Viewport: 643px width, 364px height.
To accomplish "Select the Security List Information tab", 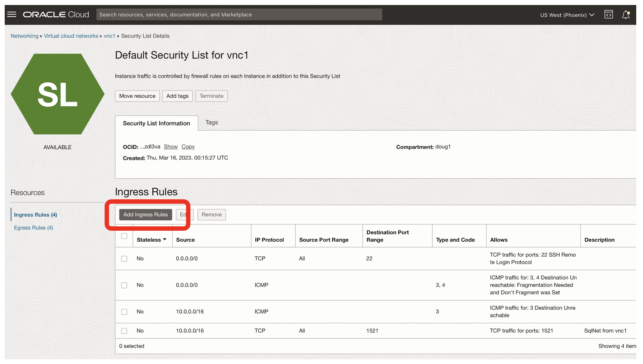I will 156,123.
